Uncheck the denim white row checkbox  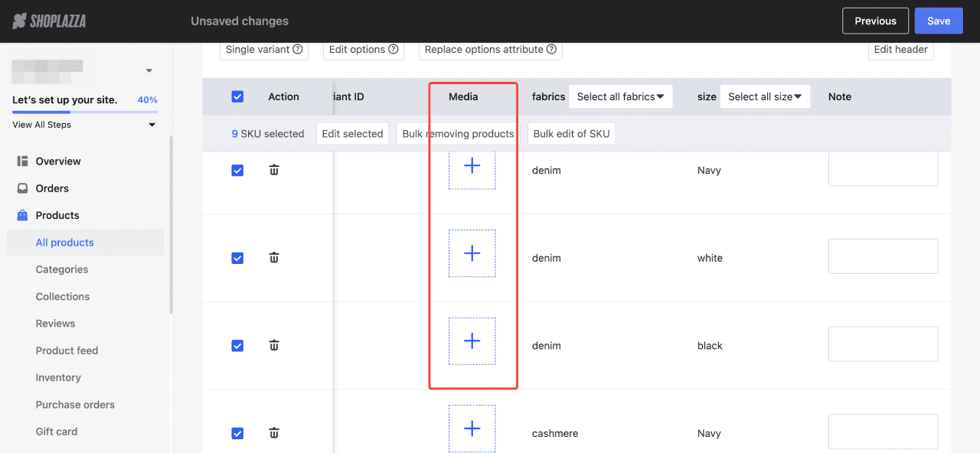point(237,258)
